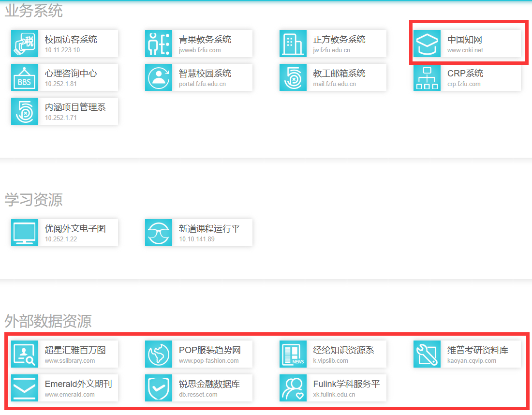Click the BBS icon for 心理咨询中心
532x415 pixels.
(25, 77)
